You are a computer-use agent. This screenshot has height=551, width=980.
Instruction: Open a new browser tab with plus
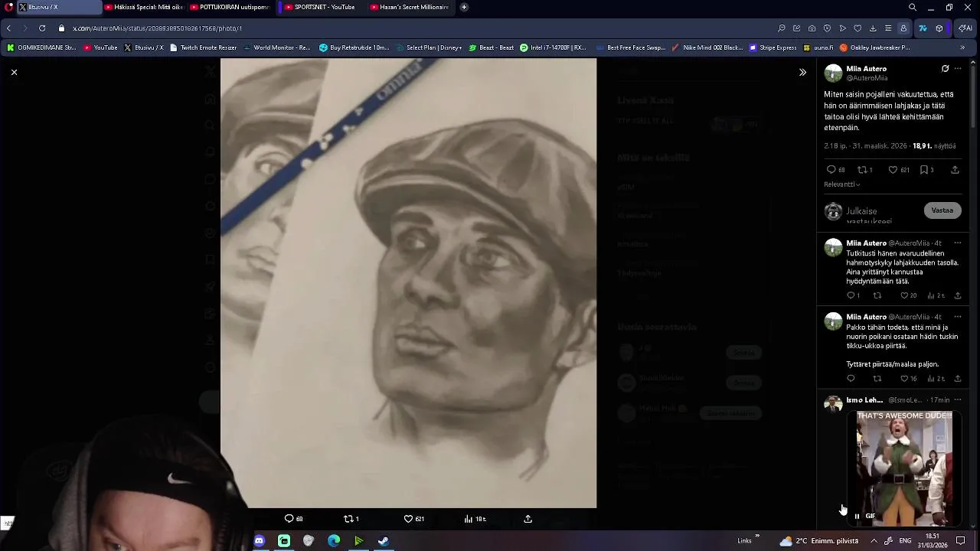coord(464,7)
